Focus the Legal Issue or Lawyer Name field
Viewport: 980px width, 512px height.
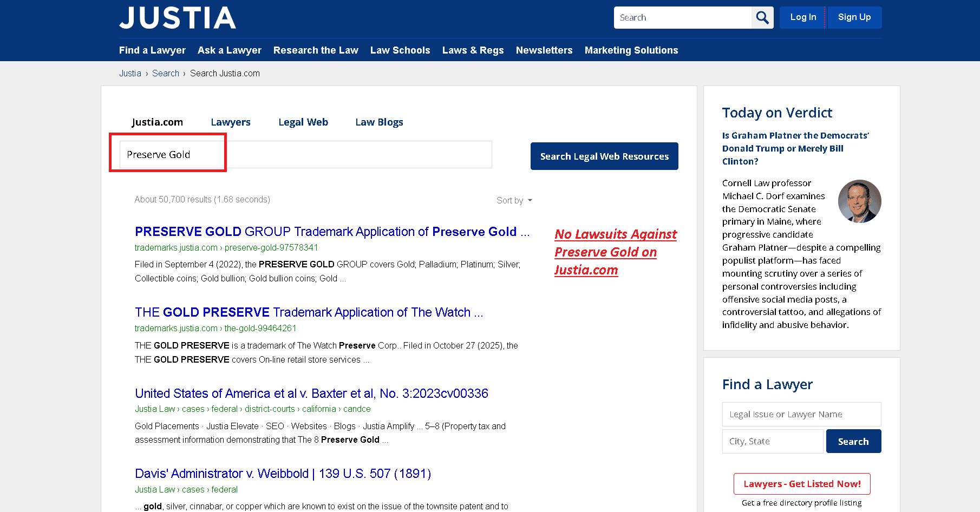(802, 414)
